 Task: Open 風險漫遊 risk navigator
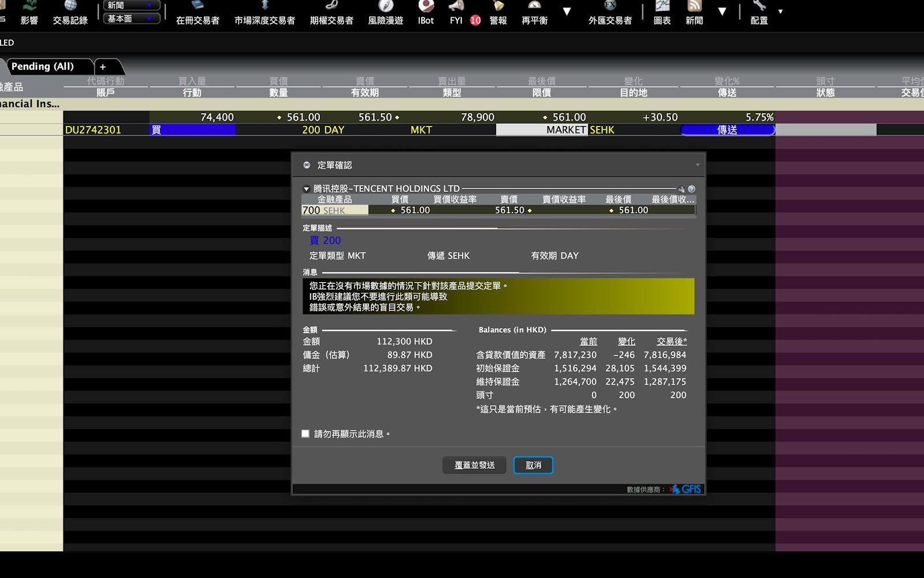coord(385,13)
